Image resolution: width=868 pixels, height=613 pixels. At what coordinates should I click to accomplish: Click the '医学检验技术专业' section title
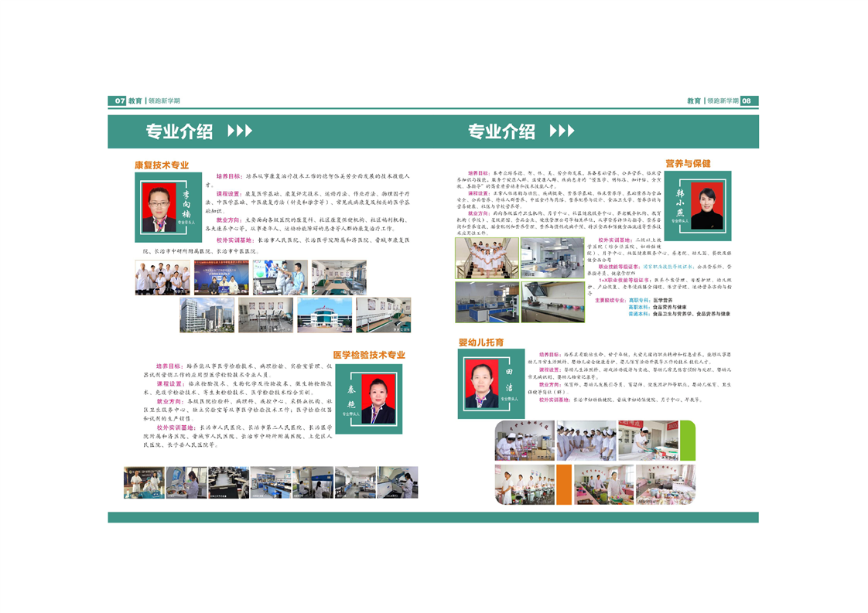click(369, 355)
